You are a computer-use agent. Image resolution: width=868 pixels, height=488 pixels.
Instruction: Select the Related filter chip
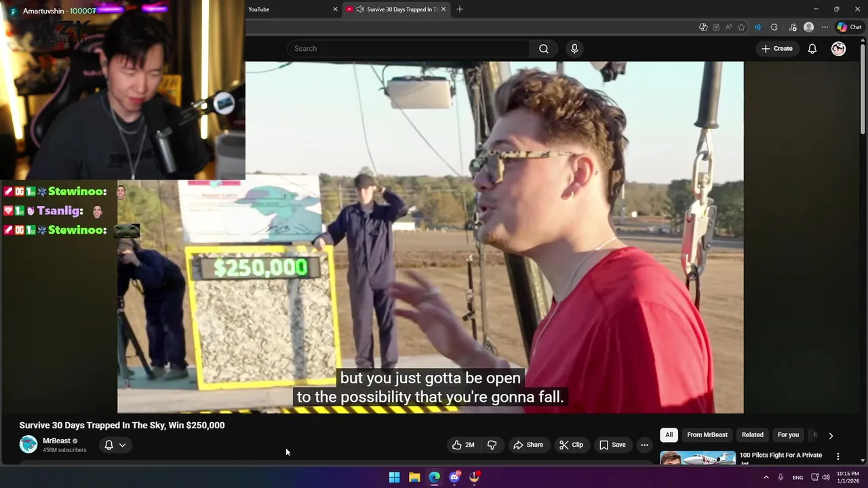coord(753,435)
